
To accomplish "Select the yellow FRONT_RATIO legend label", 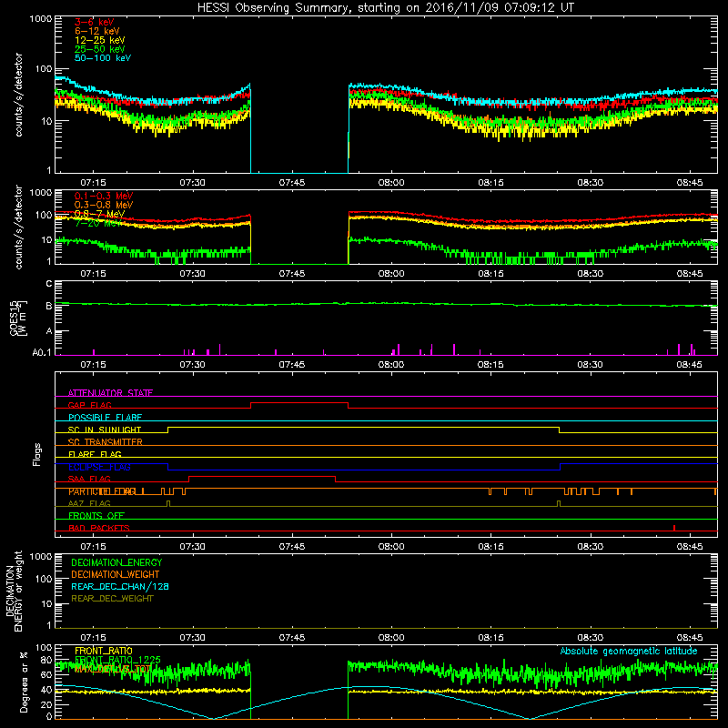I will [x=104, y=651].
